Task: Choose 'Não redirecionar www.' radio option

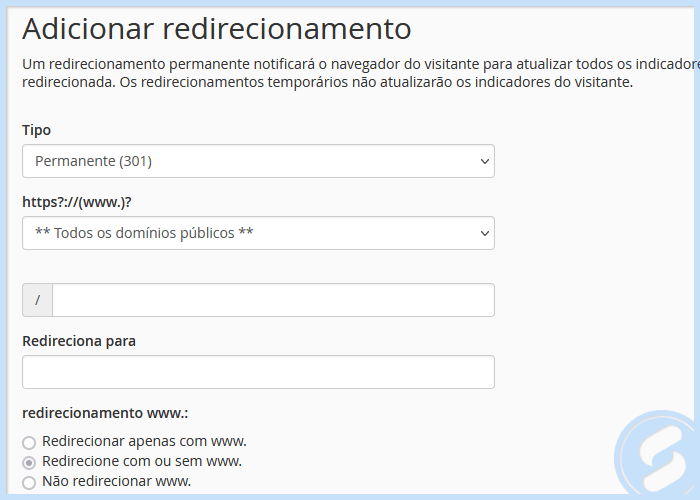Action: 29,483
